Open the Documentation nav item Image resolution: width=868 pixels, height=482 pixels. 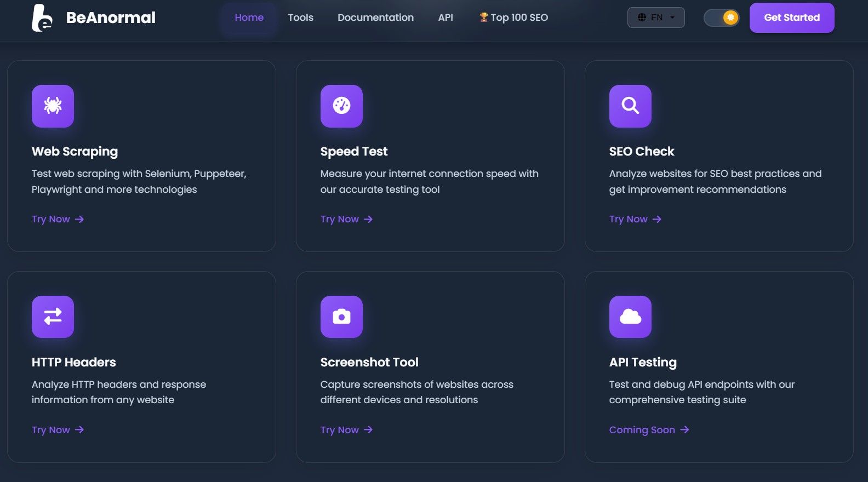(x=376, y=18)
